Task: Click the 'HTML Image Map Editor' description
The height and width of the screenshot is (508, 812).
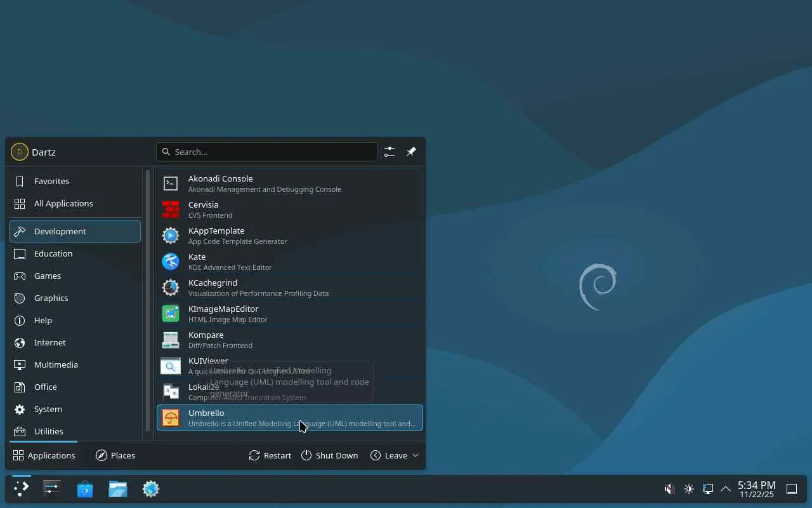Action: point(228,319)
